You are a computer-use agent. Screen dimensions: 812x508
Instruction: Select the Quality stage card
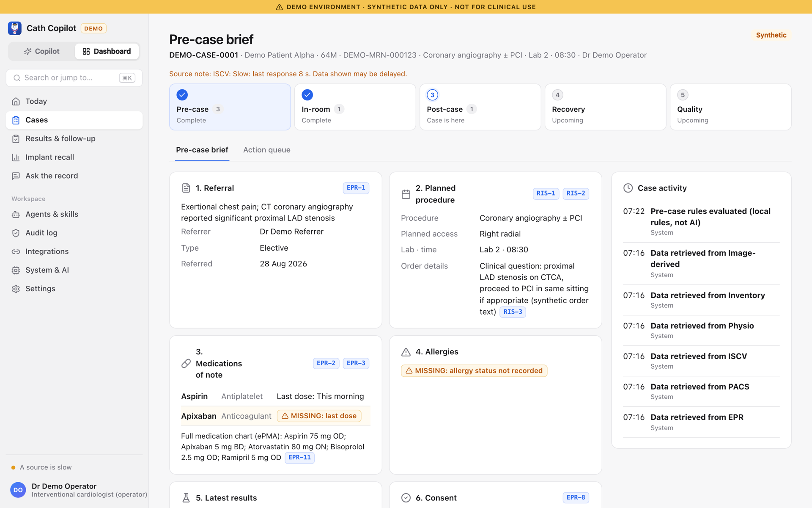pyautogui.click(x=731, y=107)
